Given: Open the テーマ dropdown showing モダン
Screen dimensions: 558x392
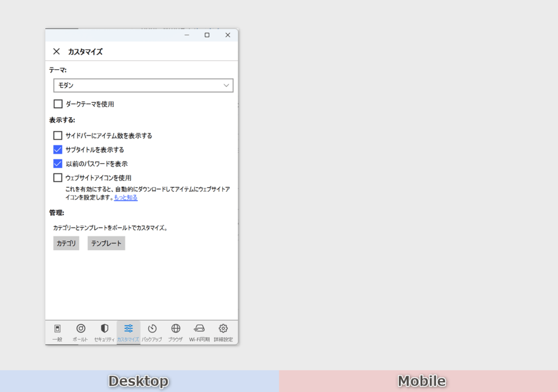Looking at the screenshot, I should [143, 85].
